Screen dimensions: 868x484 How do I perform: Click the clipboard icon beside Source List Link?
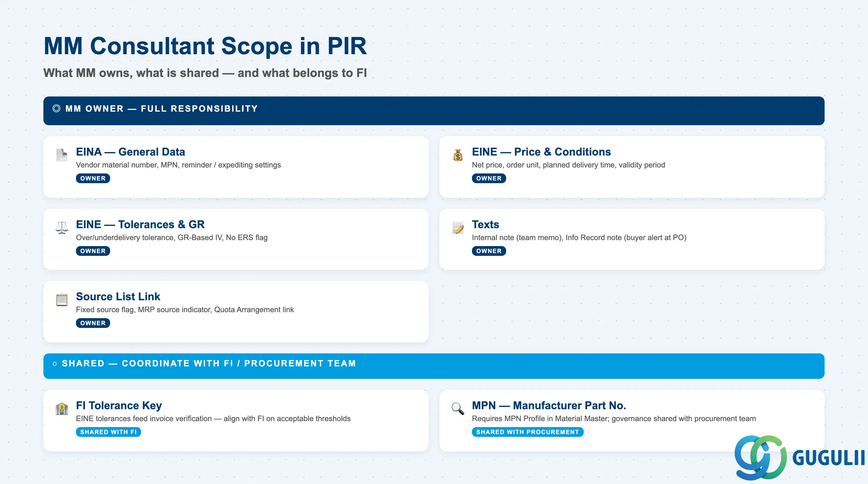(62, 299)
